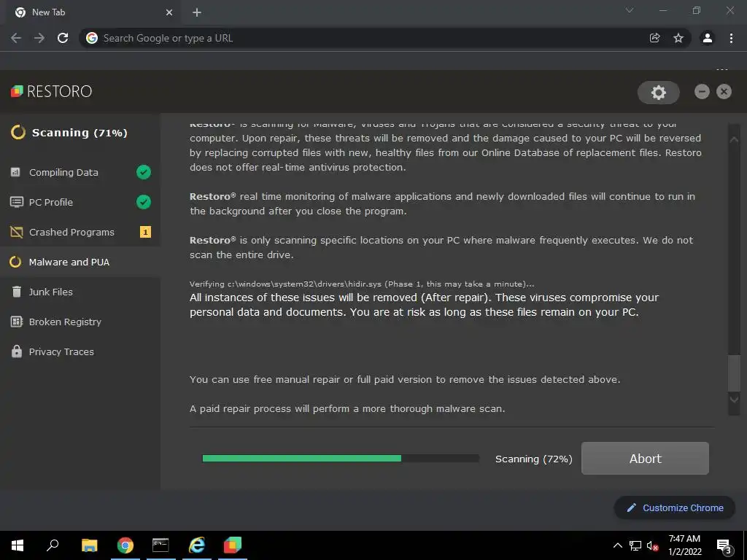Select Privacy Traces in sidebar
Viewport: 747px width, 560px height.
[x=80, y=352]
